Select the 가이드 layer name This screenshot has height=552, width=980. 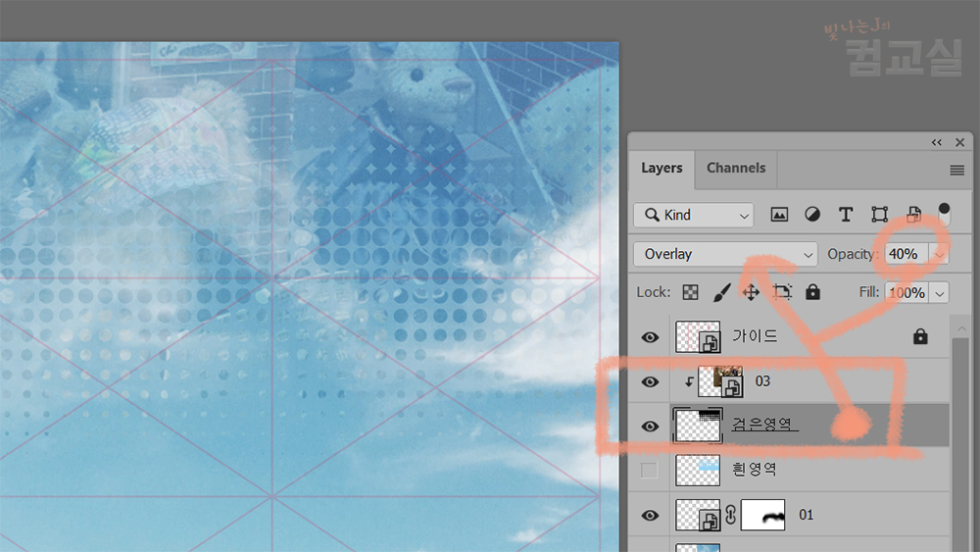click(x=755, y=336)
